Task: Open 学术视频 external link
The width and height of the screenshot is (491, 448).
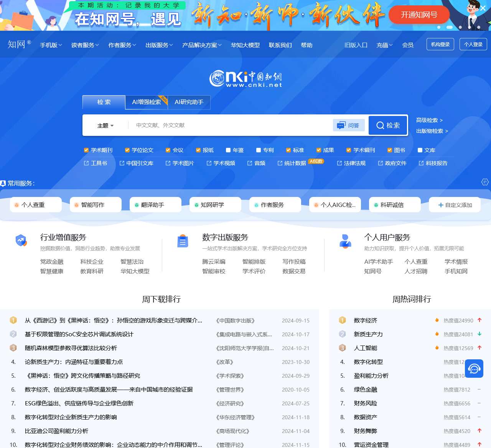Action: tap(221, 163)
